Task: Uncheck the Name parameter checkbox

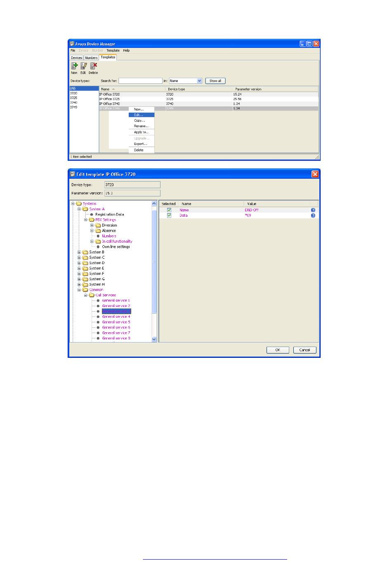Action: 169,210
